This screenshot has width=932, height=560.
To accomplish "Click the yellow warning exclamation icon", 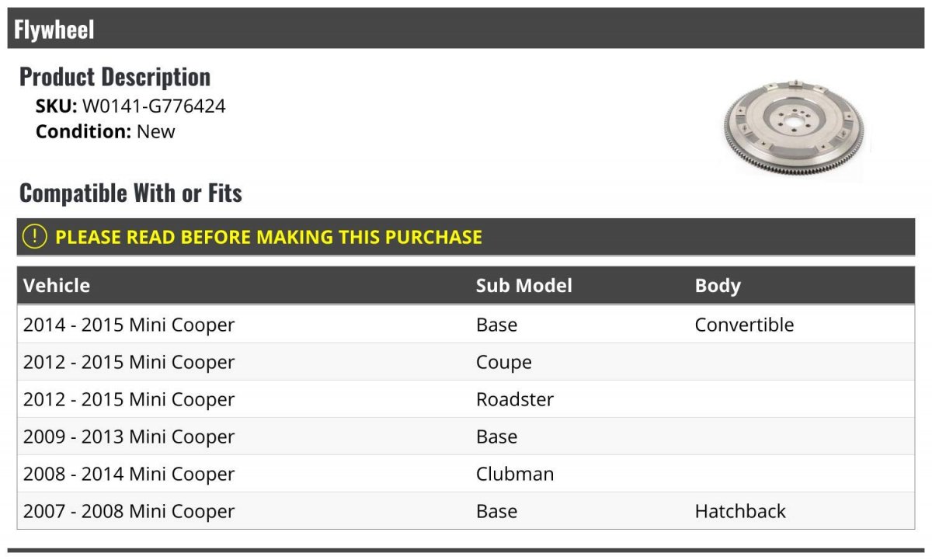I will pos(35,237).
